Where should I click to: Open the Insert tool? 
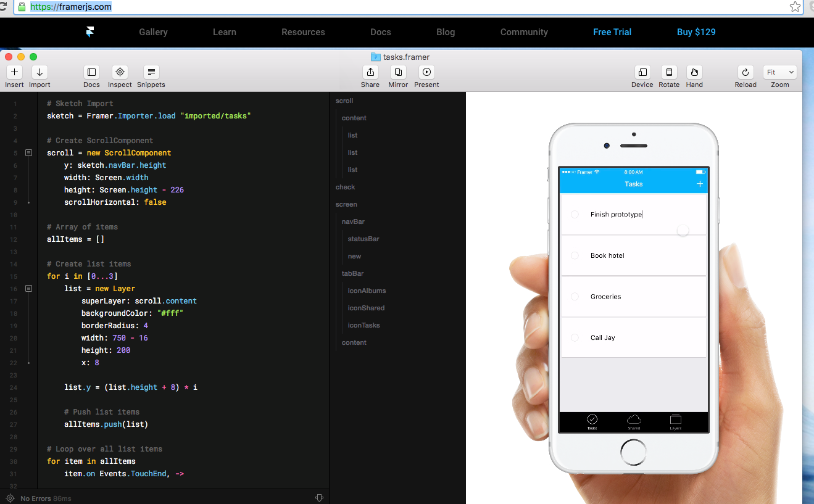click(15, 72)
